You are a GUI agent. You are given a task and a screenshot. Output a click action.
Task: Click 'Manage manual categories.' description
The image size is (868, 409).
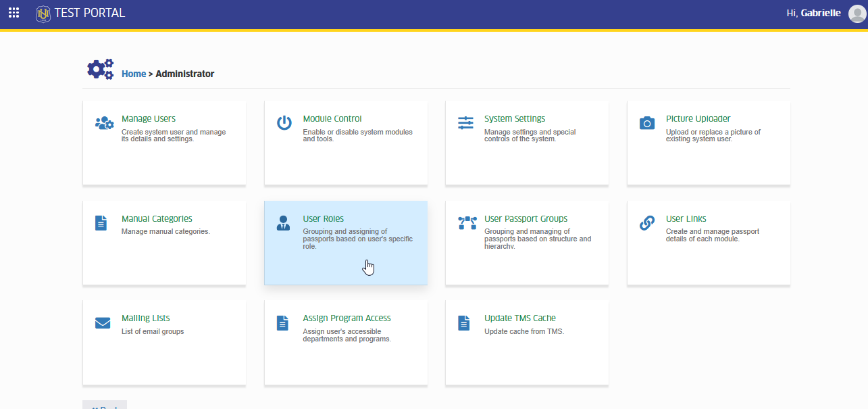[x=165, y=231]
